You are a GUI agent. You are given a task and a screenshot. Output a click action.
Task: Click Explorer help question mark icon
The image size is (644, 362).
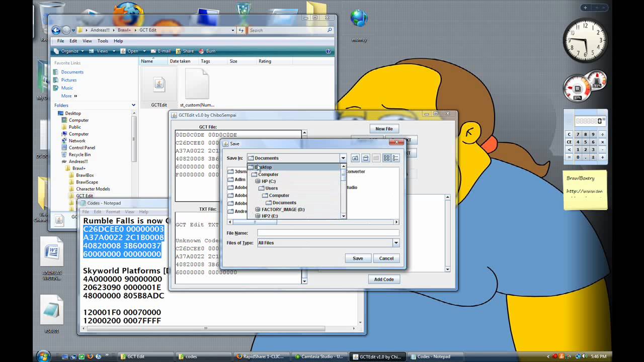coord(328,51)
